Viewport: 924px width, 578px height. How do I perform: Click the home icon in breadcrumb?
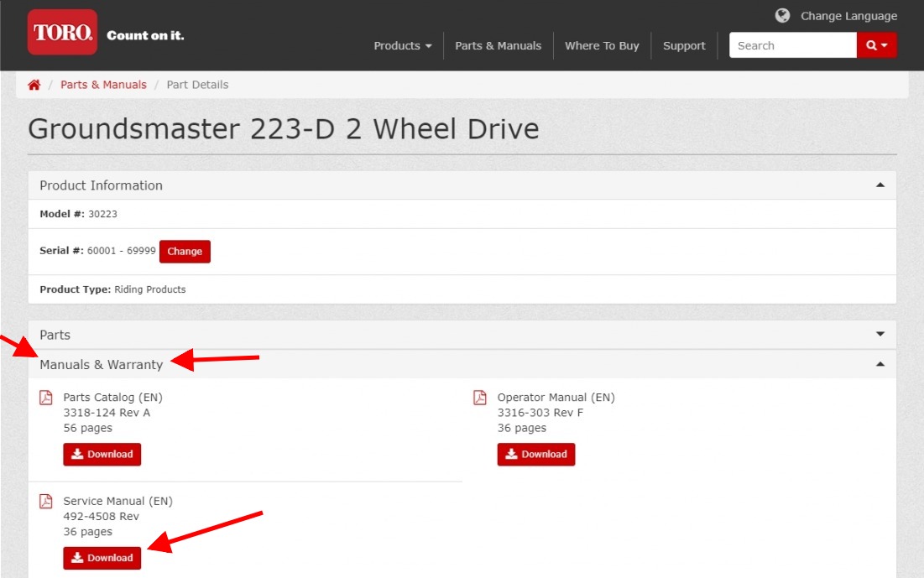pyautogui.click(x=34, y=85)
